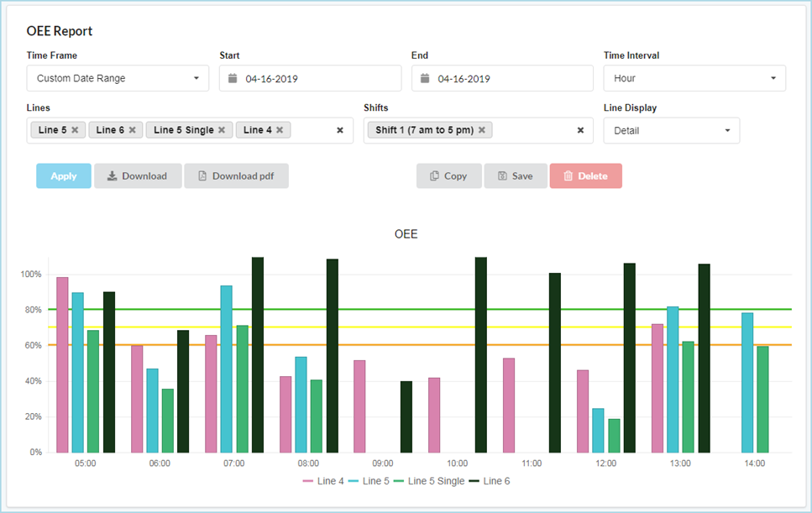Remove Line 5 tag from Lines
The image size is (812, 513).
75,130
